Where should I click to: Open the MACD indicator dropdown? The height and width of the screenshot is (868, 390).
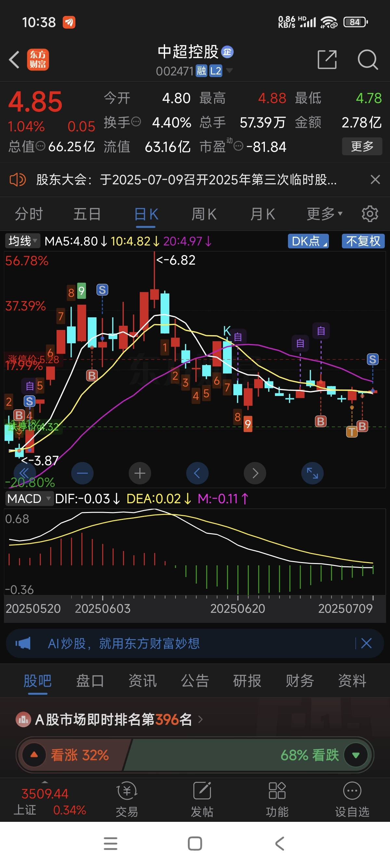pos(29,498)
